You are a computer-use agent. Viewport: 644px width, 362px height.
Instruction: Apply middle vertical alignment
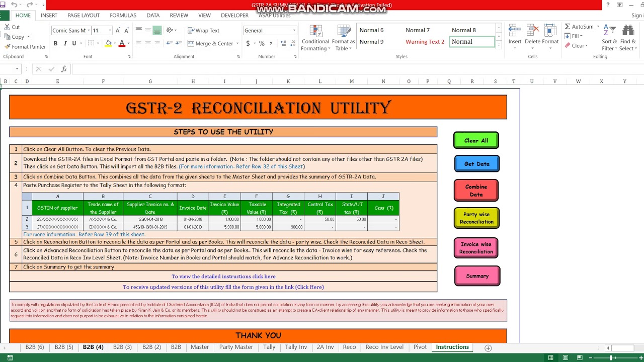148,31
